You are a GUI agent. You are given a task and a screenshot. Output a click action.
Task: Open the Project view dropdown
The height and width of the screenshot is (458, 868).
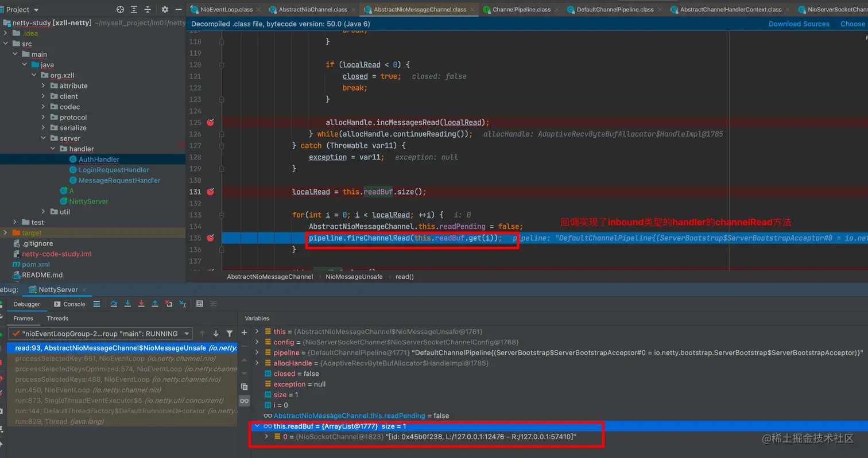(x=22, y=10)
